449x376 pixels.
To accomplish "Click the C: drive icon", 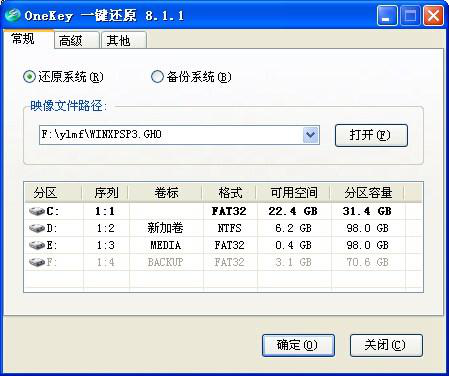I will tap(36, 211).
